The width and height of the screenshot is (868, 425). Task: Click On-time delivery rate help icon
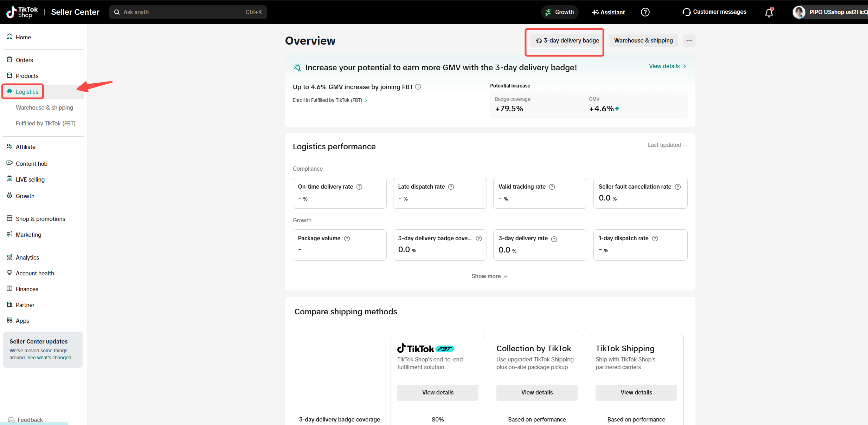click(359, 187)
